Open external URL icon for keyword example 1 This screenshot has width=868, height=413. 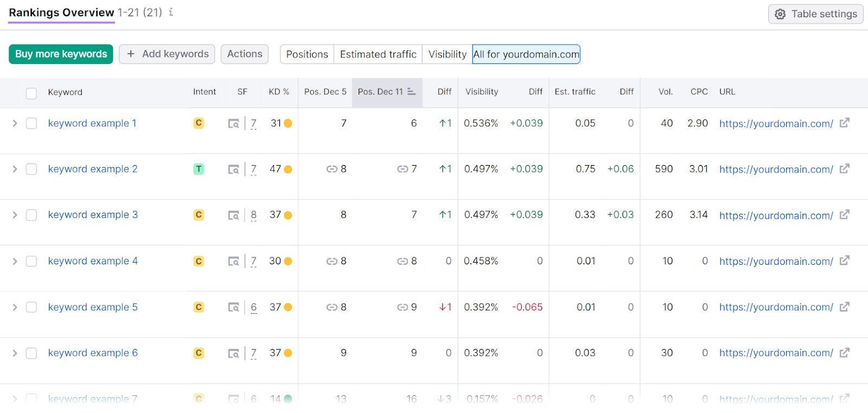(x=844, y=123)
